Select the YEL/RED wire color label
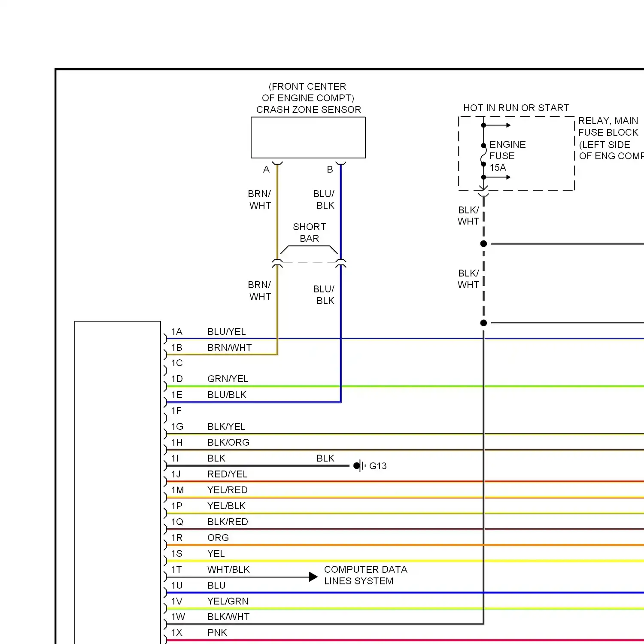This screenshot has height=644, width=644. (x=227, y=490)
